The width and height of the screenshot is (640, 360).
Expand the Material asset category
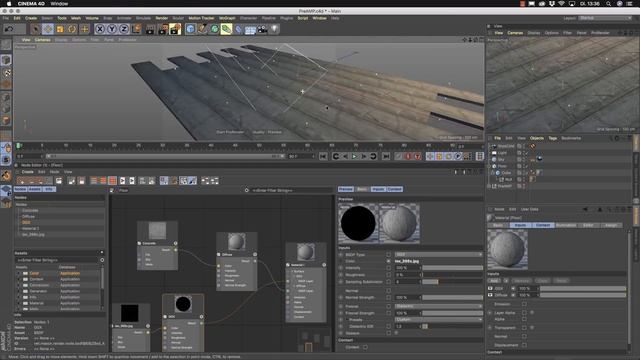point(19,303)
